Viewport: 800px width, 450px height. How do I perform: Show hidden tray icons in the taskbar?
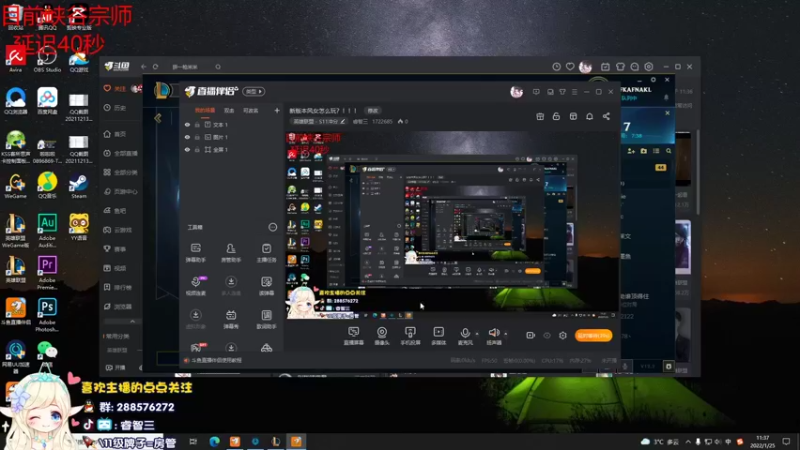(688, 441)
